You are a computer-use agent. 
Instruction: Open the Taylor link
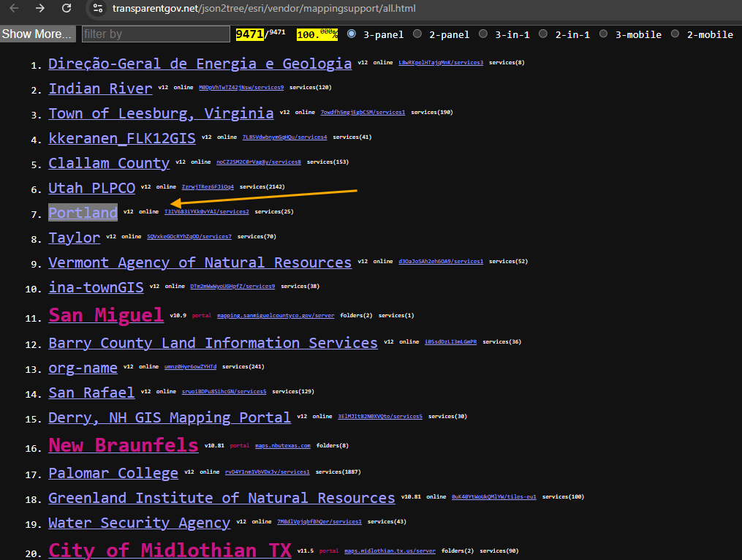pos(75,238)
